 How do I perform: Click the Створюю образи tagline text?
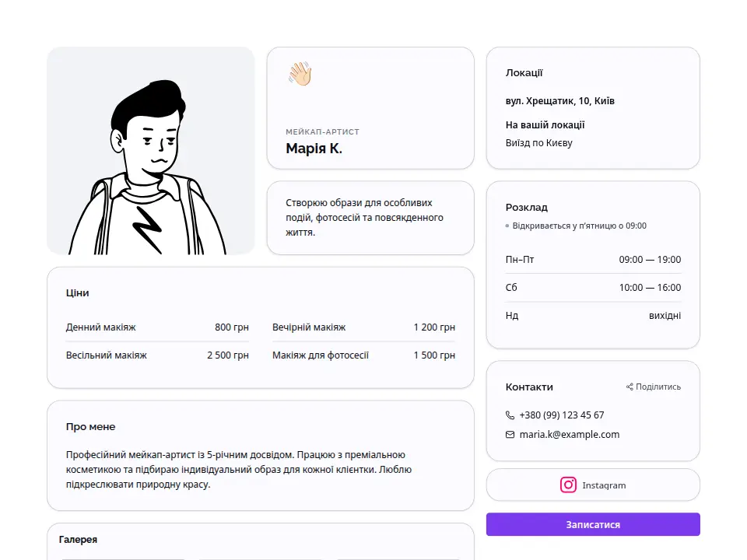(364, 218)
